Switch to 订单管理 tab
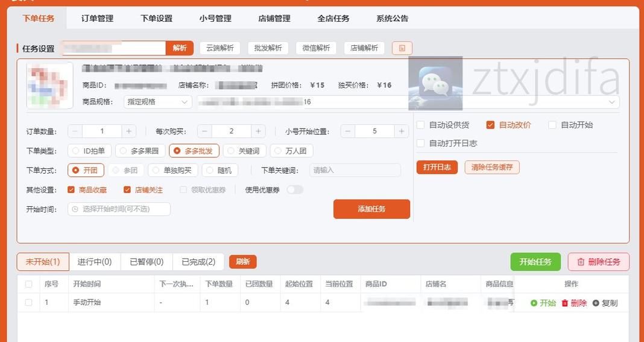This screenshot has width=644, height=342. pyautogui.click(x=97, y=19)
